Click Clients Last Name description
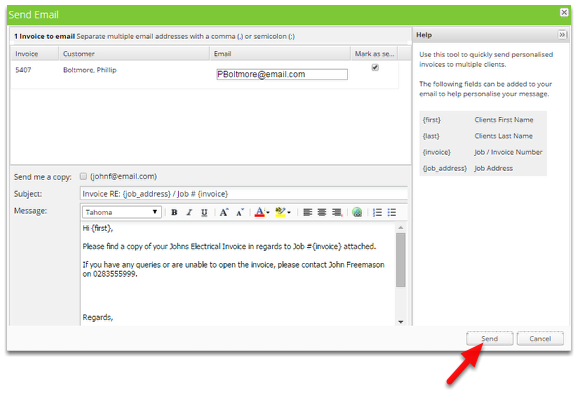 pos(503,136)
